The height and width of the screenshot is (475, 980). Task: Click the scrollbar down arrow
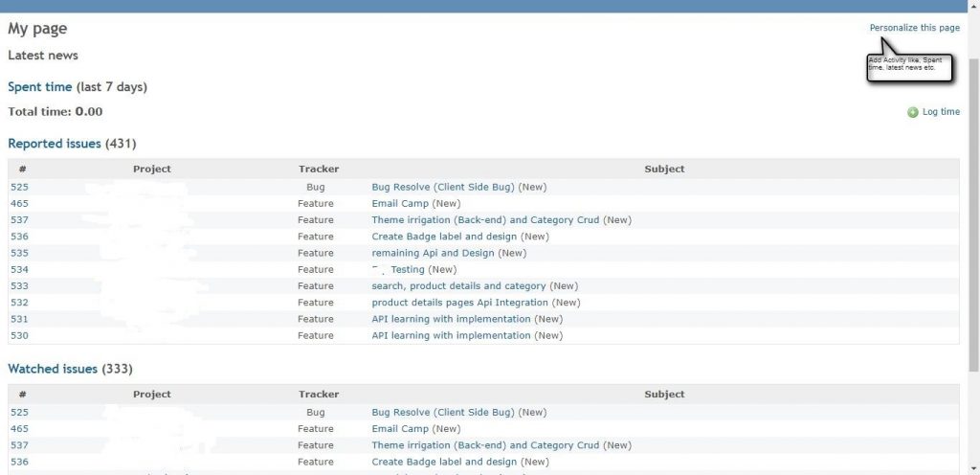[973, 468]
